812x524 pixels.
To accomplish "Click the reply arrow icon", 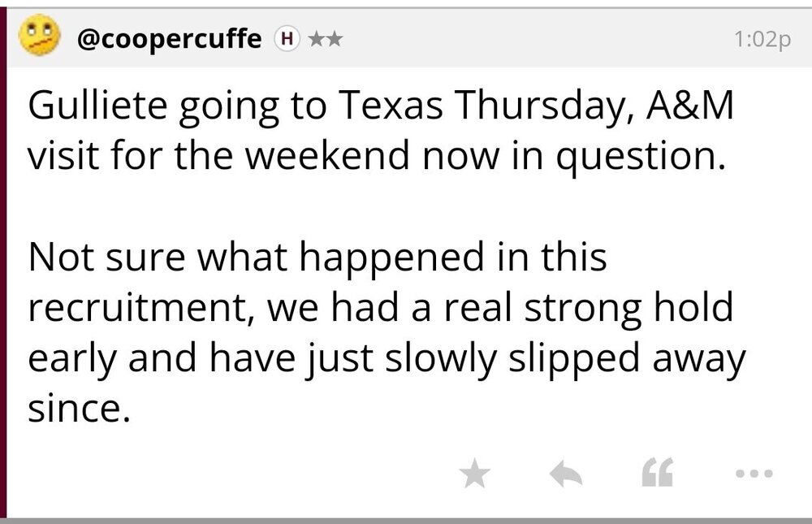I will pyautogui.click(x=566, y=474).
